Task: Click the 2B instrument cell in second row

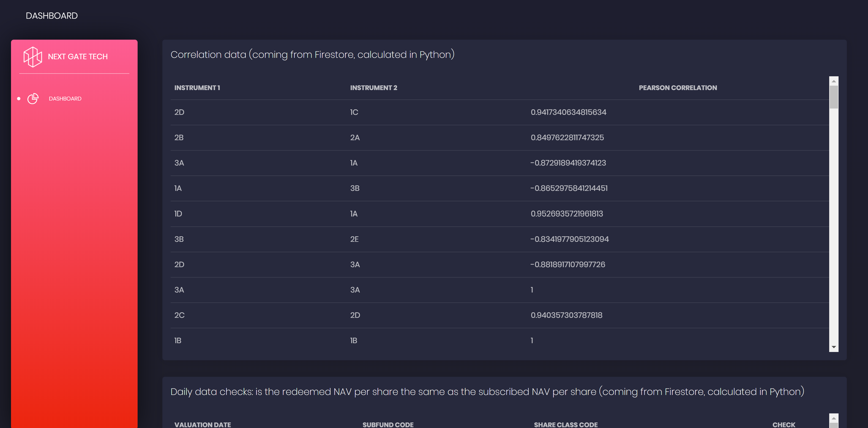Action: 179,138
